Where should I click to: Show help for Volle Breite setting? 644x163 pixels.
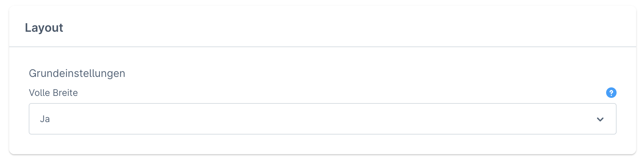pos(611,93)
